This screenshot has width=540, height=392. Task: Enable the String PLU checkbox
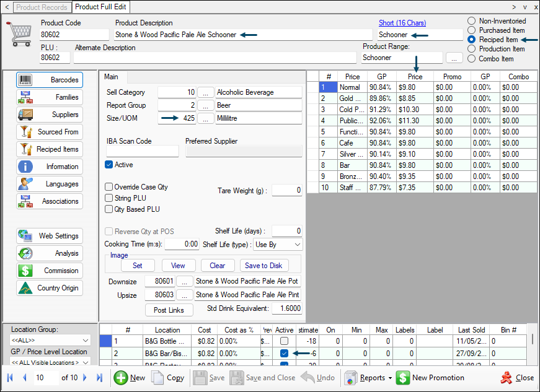(109, 198)
